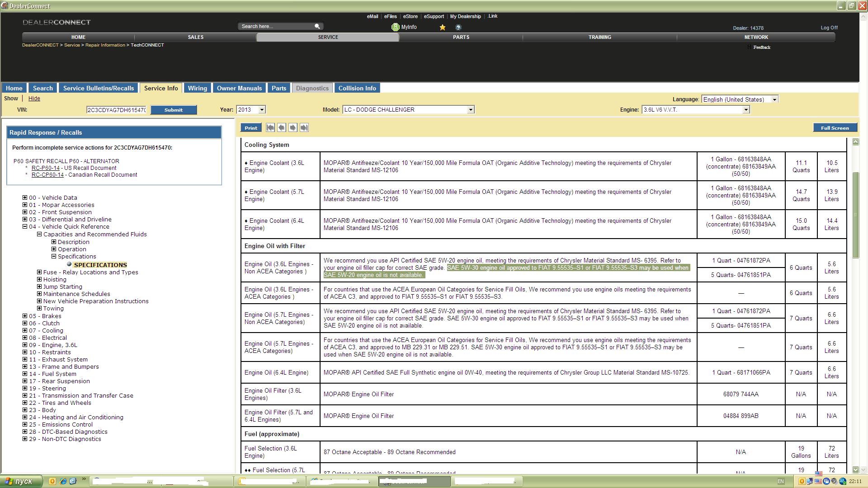Go to previous page arrow icon
Viewport: 868px width, 488px height.
pyautogui.click(x=282, y=128)
